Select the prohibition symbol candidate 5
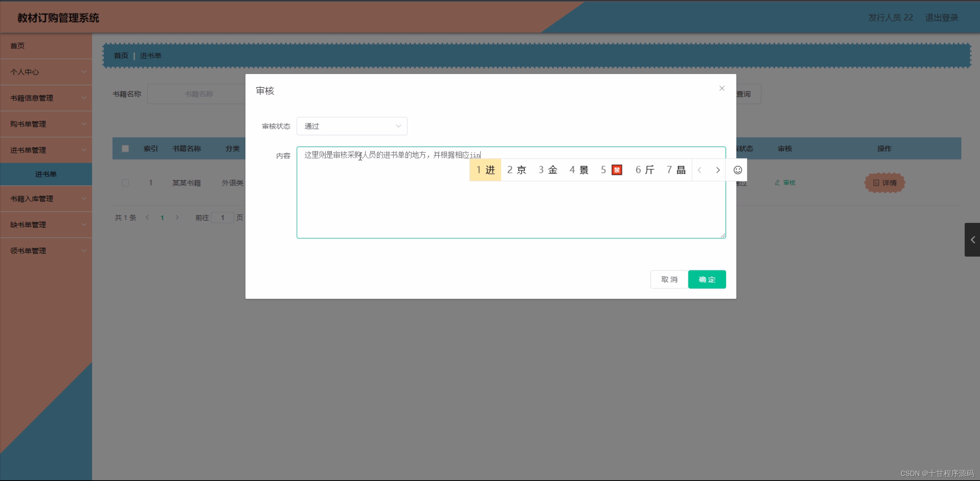Image resolution: width=980 pixels, height=481 pixels. 616,170
